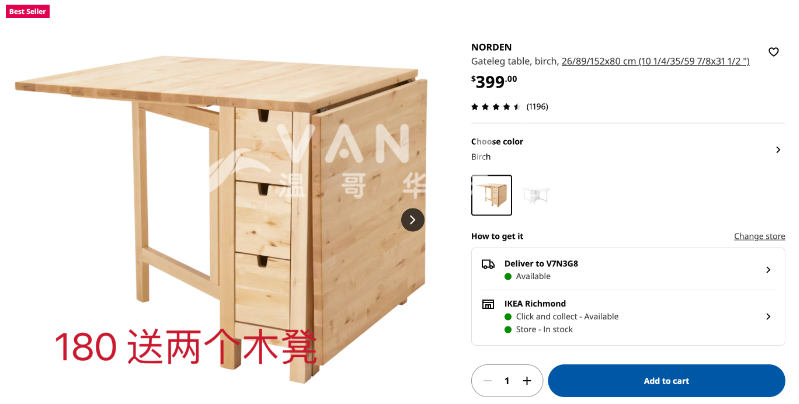Increase quantity with the plus button
The height and width of the screenshot is (404, 799).
[527, 381]
